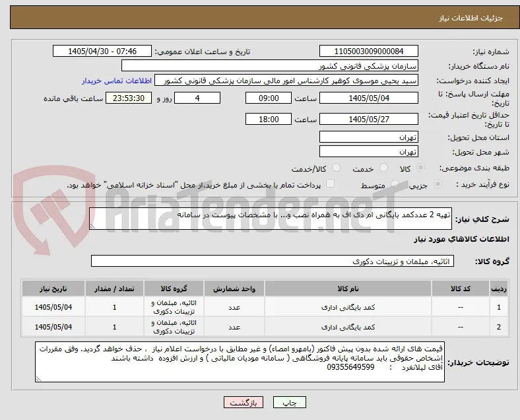The image size is (520, 420).
Task: Click the unit عدد in row 2
Action: click(x=234, y=328)
